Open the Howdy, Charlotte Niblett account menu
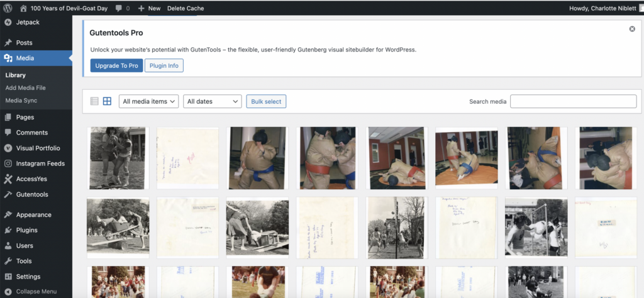Image resolution: width=644 pixels, height=298 pixels. coord(603,8)
